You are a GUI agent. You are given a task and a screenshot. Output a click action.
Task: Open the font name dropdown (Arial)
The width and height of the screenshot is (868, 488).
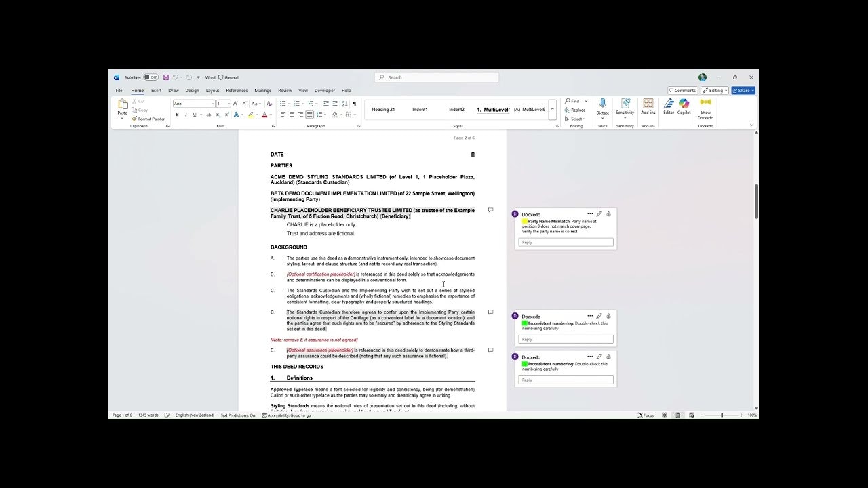(x=213, y=104)
